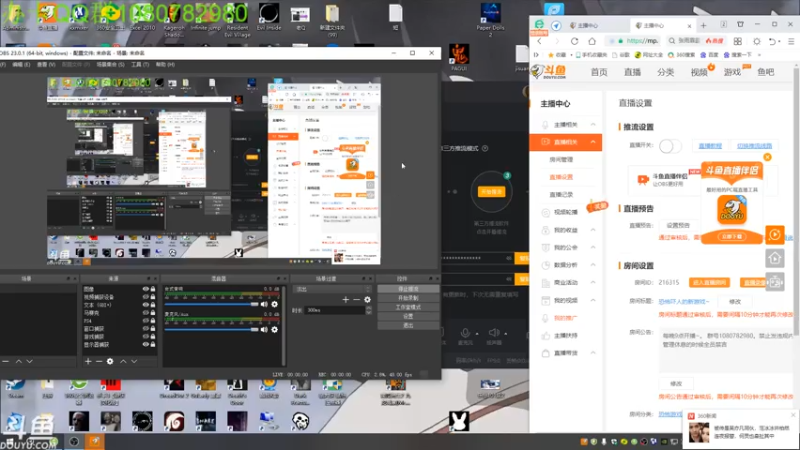Hide the 文本 (GDI+) source

tap(145, 305)
